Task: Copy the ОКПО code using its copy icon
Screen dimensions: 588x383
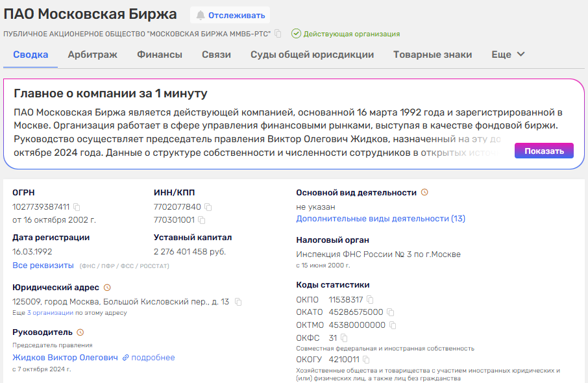Action: click(370, 300)
